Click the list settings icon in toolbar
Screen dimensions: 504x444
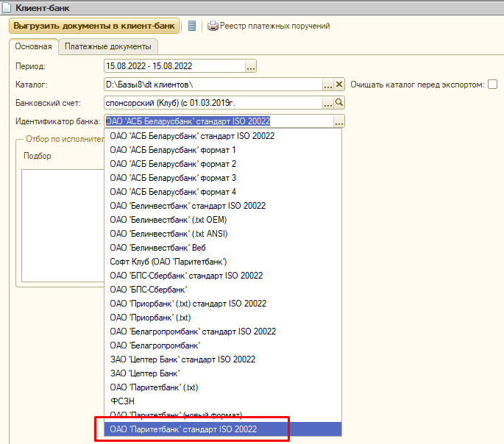point(192,26)
